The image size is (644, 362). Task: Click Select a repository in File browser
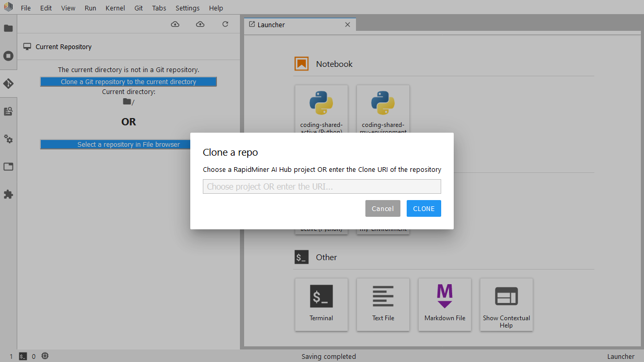coord(129,144)
